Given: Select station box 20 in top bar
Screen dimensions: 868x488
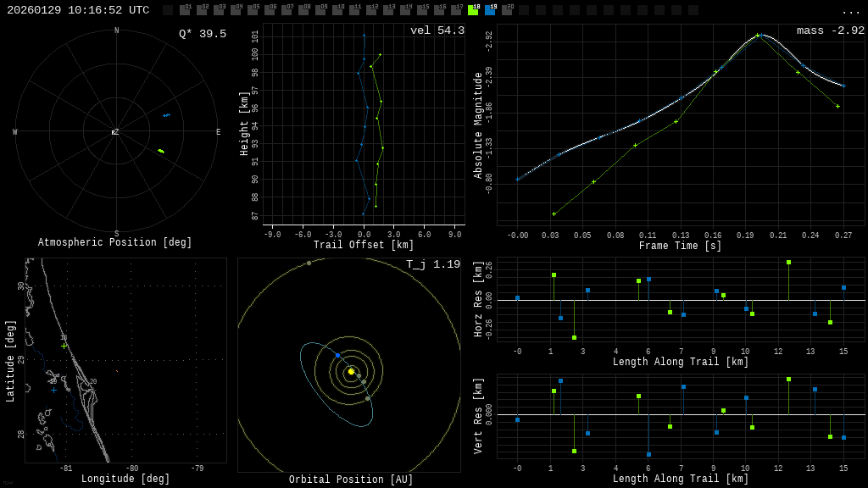Looking at the screenshot, I should click(x=507, y=10).
